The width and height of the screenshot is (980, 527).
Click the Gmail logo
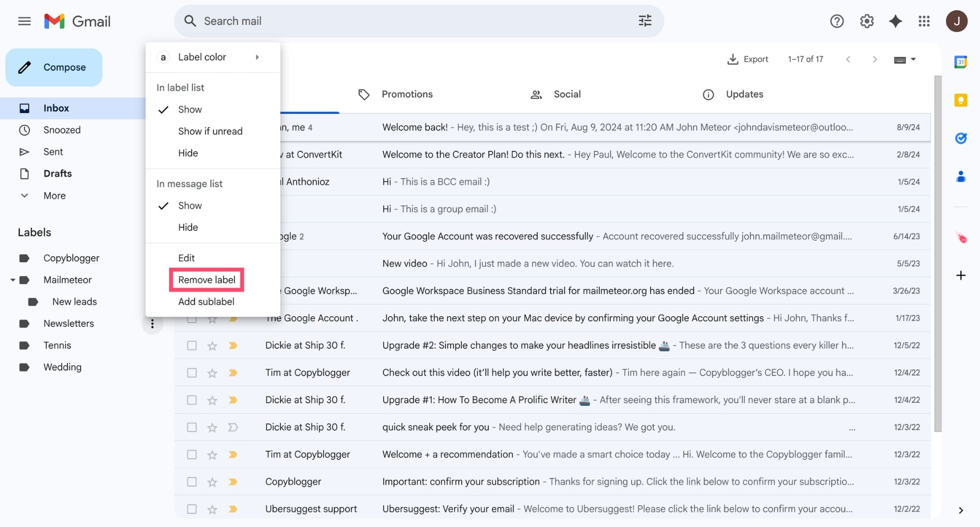pyautogui.click(x=77, y=21)
